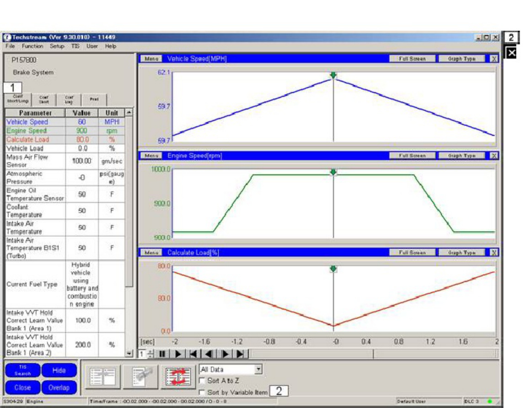Viewport: 532px width, 408px height.
Task: Play the recorded data forward
Action: (178, 354)
